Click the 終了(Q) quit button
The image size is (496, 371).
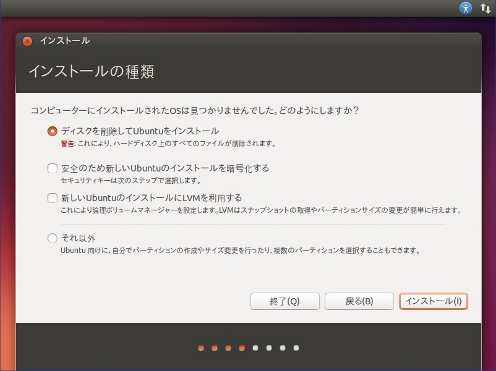tap(285, 301)
